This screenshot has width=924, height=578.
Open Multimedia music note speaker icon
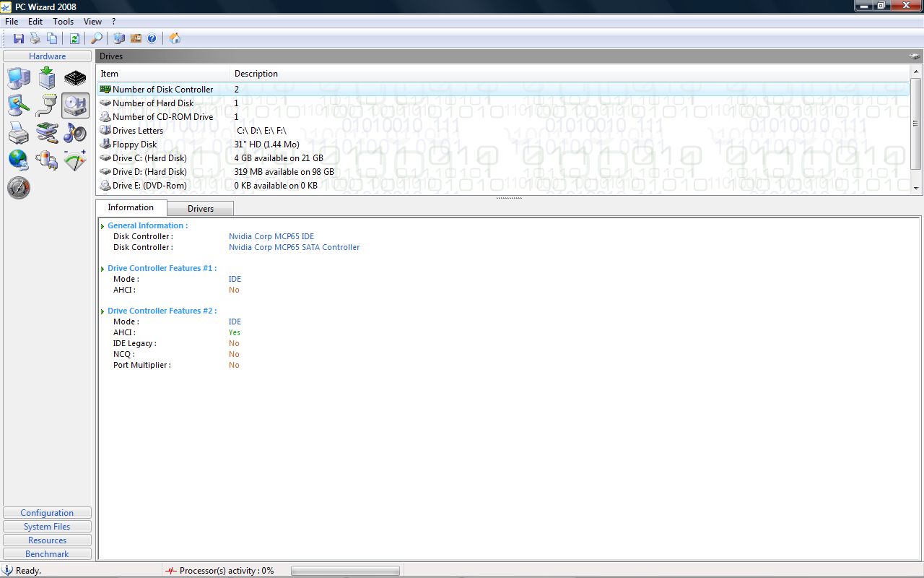tap(75, 133)
